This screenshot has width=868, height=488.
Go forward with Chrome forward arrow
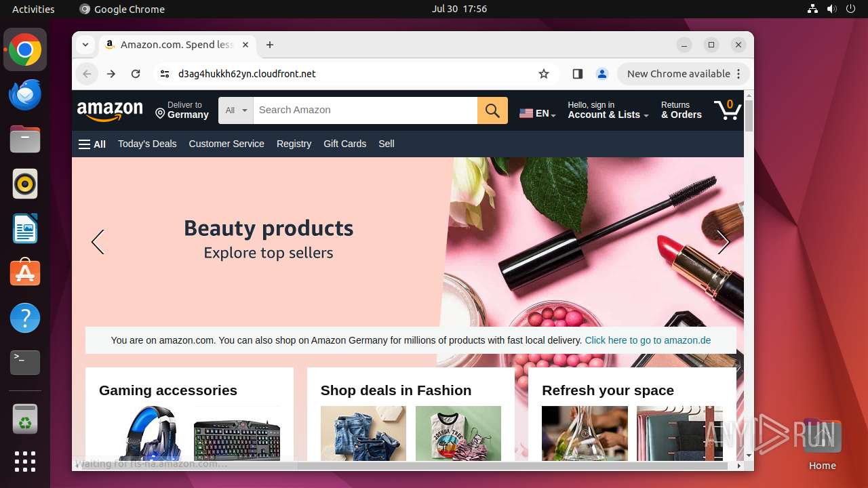[x=111, y=74]
